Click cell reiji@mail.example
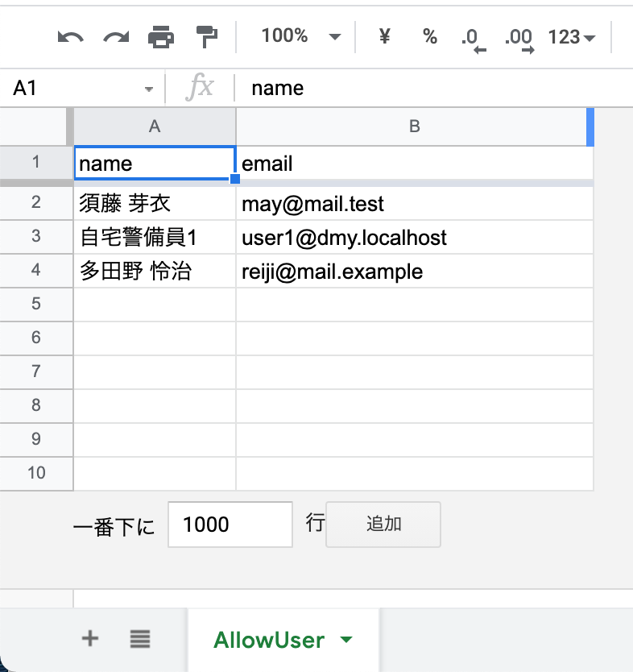The width and height of the screenshot is (633, 672). click(x=415, y=271)
